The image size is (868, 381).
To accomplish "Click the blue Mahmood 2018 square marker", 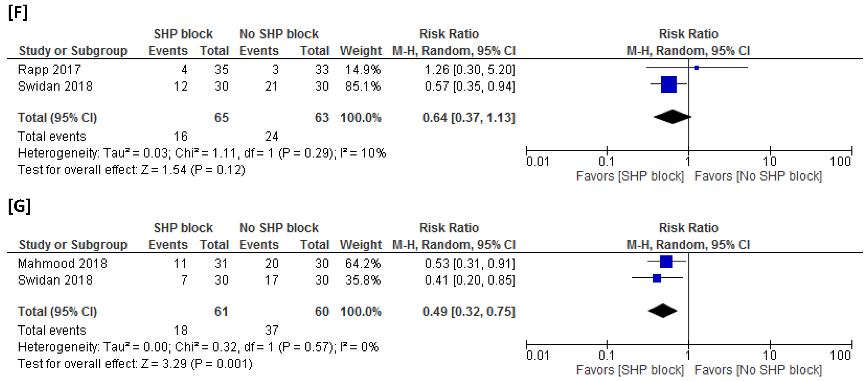I will (666, 262).
